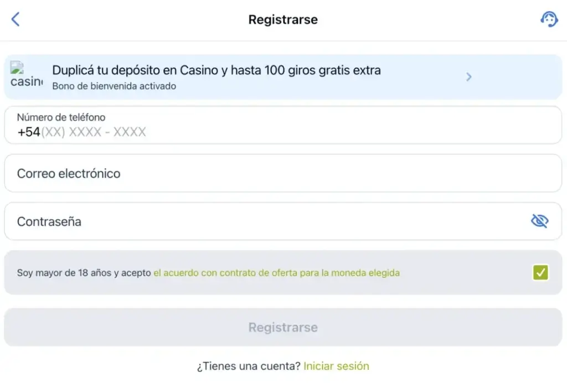Image resolution: width=567 pixels, height=392 pixels.
Task: Click the "¿Tienes una cuenta?" text
Action: [249, 366]
